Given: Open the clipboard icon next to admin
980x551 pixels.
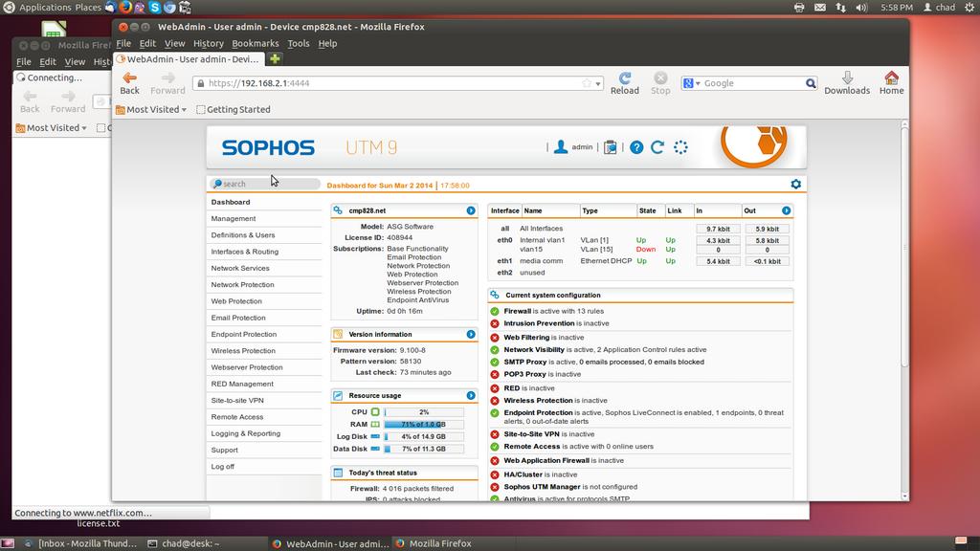Looking at the screenshot, I should point(610,147).
